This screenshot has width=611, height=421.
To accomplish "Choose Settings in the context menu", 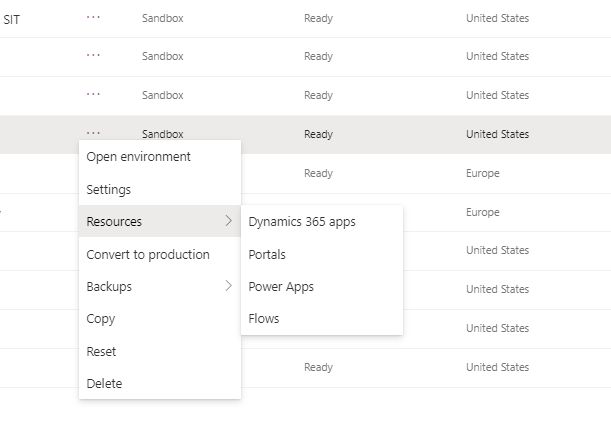I will [108, 190].
